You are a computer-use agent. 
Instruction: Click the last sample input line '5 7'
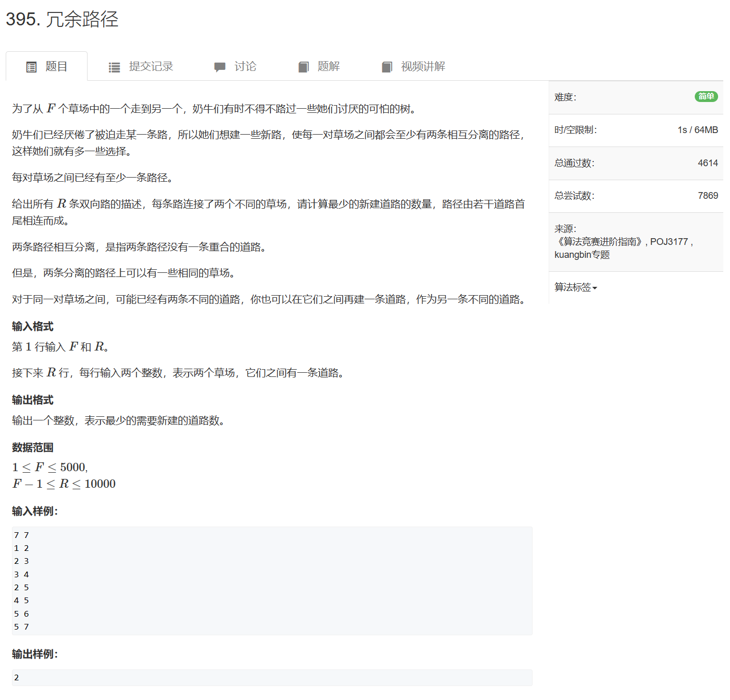(22, 626)
